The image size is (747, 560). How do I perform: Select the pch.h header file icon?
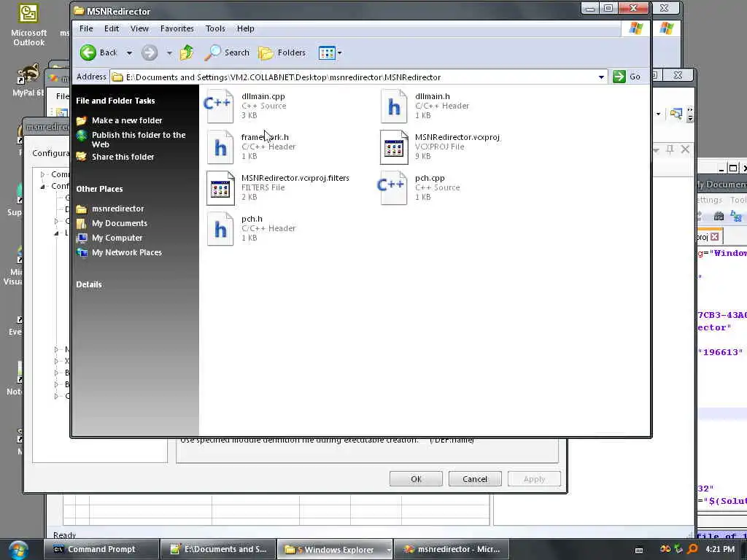220,228
